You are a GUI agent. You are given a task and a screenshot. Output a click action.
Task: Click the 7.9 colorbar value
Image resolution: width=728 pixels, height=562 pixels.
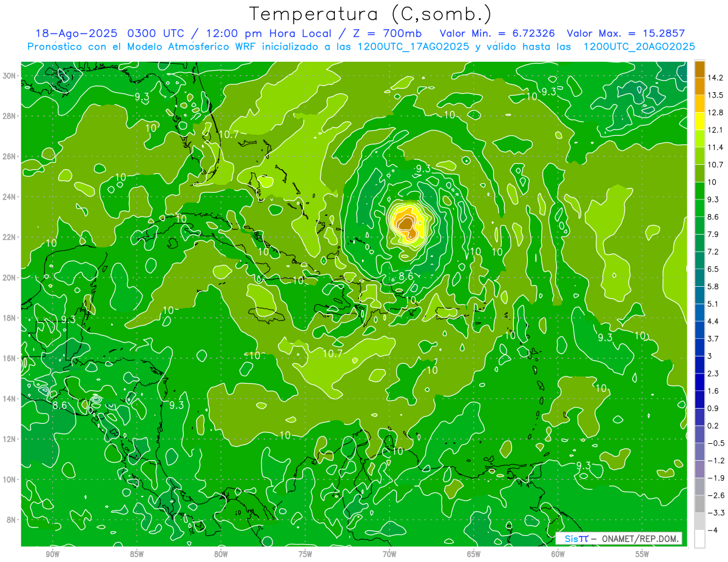[714, 234]
